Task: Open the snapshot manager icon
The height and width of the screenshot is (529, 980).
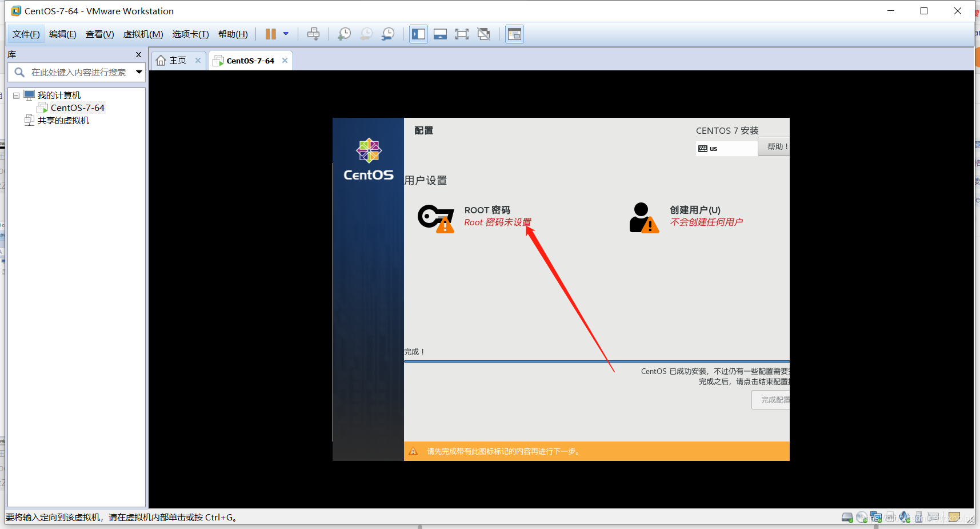Action: coord(388,34)
